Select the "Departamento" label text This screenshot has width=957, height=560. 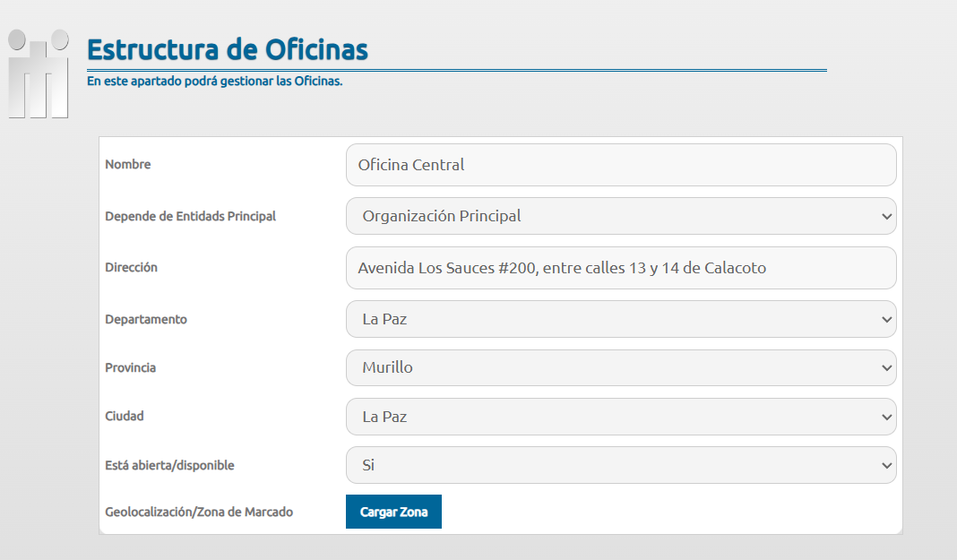[x=146, y=319]
